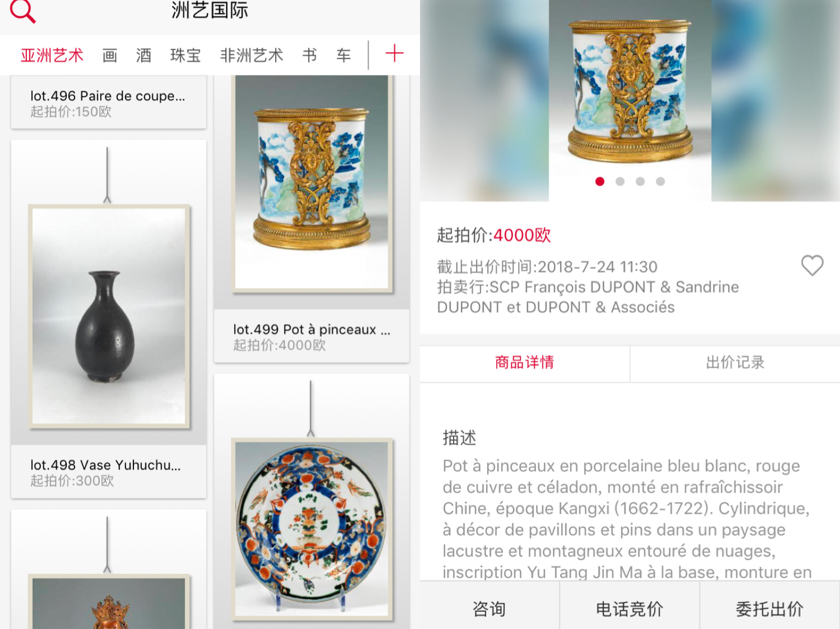Open the 酒 category tab
Viewport: 840px width, 629px height.
click(x=144, y=55)
